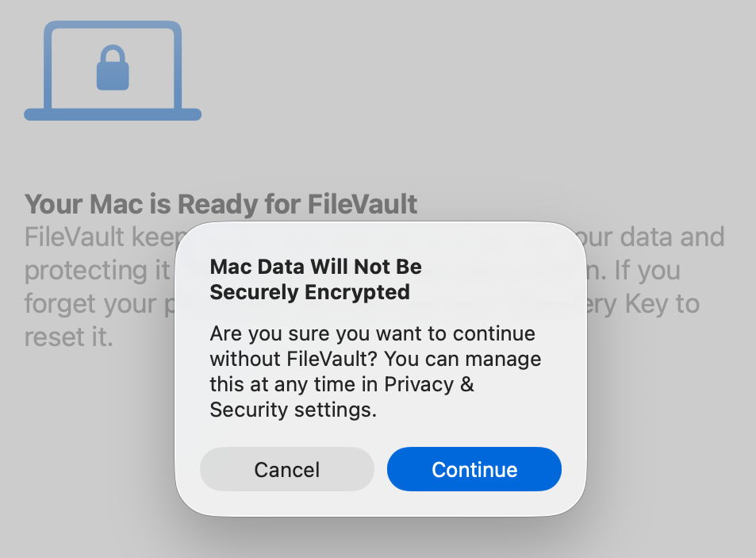Click the laptop icon's base bar
The width and height of the screenshot is (756, 558).
(113, 115)
